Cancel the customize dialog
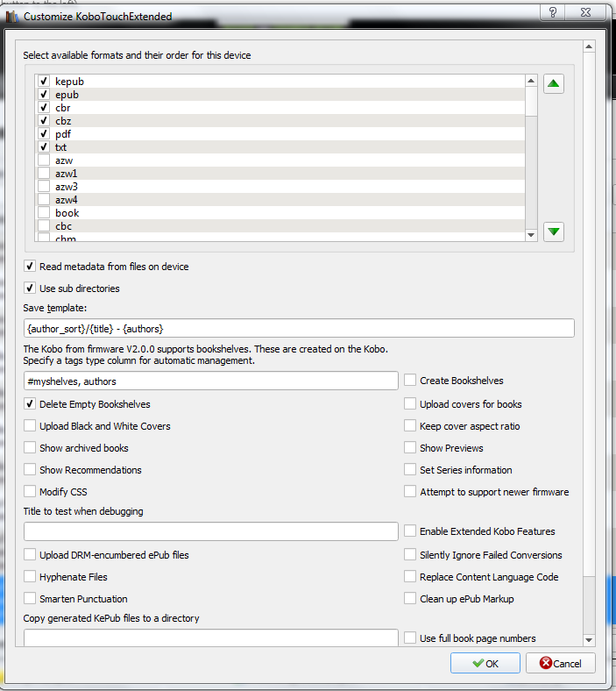 pyautogui.click(x=561, y=663)
